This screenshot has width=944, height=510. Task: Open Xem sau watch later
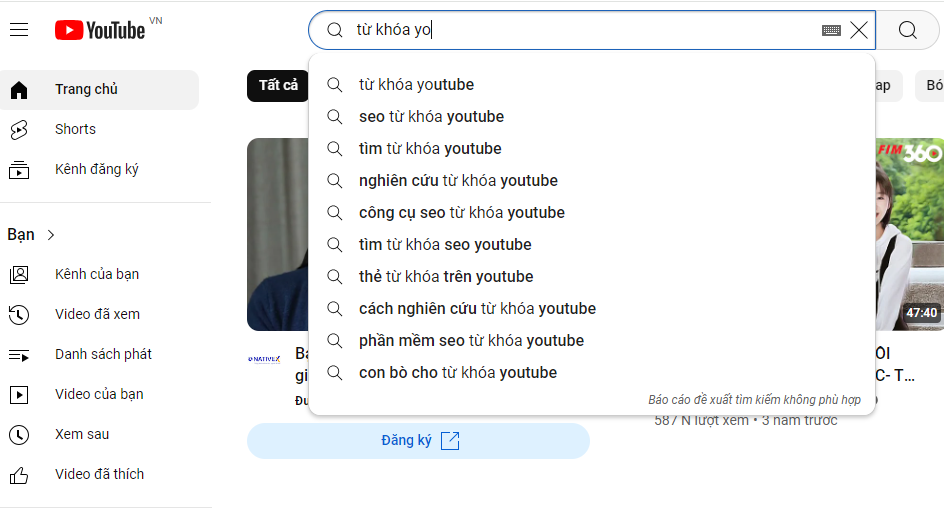click(x=82, y=434)
